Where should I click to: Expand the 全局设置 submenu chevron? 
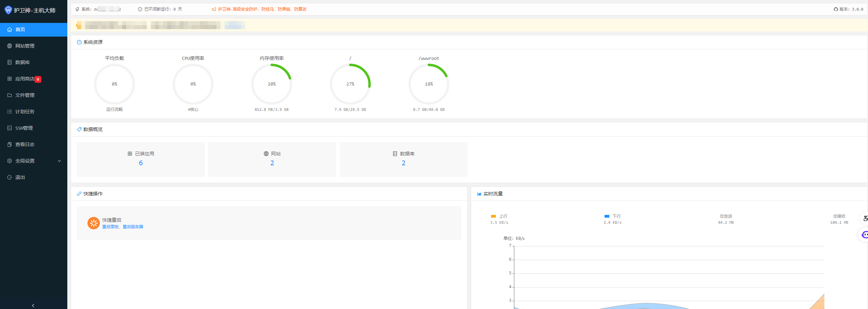coord(59,161)
